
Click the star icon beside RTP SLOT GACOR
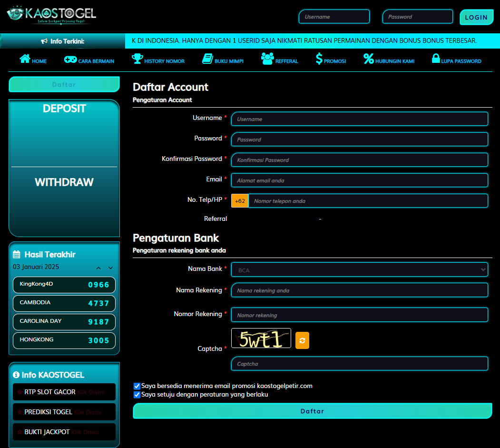(20, 392)
